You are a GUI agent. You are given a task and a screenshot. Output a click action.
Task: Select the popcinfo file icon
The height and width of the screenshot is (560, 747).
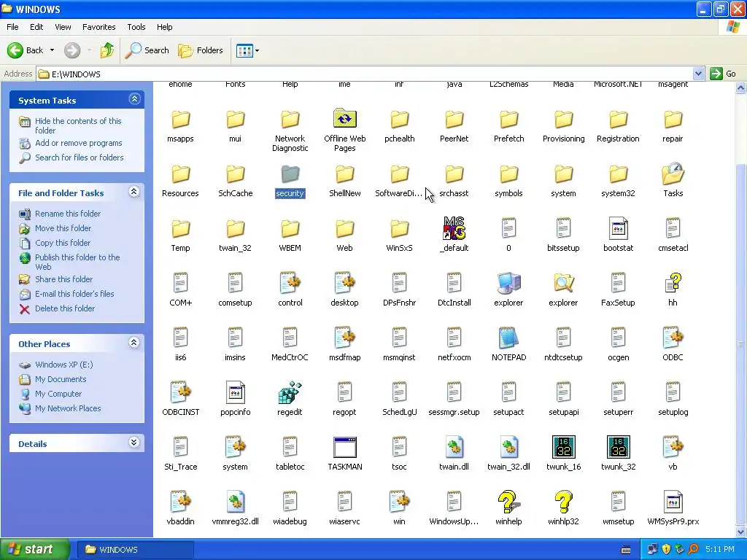(235, 392)
